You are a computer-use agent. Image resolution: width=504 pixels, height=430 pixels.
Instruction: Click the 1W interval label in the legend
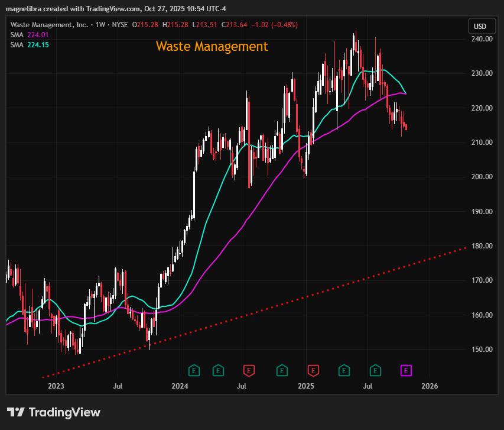100,25
